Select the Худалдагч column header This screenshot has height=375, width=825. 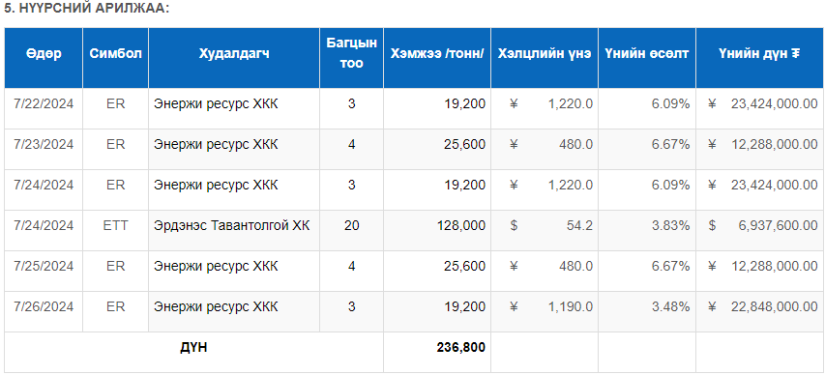pyautogui.click(x=234, y=58)
